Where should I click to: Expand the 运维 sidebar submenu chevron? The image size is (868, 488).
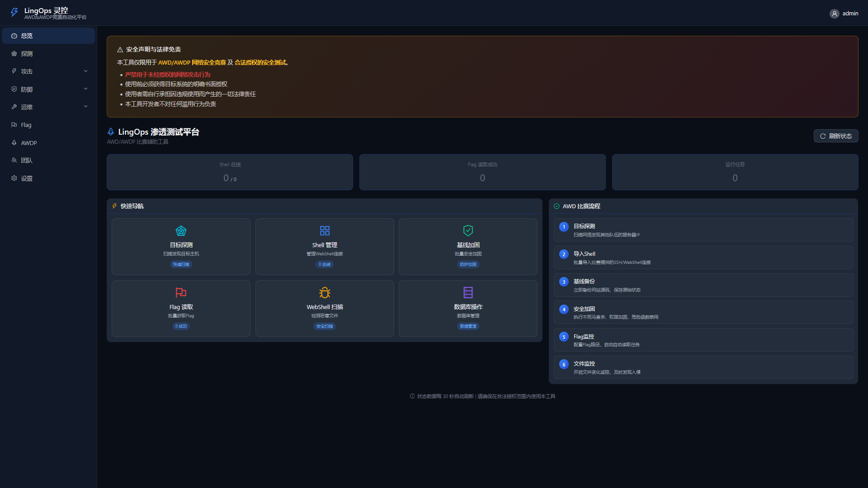85,107
